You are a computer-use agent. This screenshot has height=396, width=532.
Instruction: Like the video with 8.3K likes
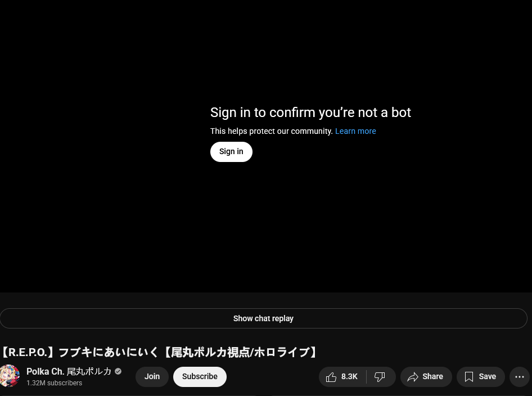coord(342,377)
